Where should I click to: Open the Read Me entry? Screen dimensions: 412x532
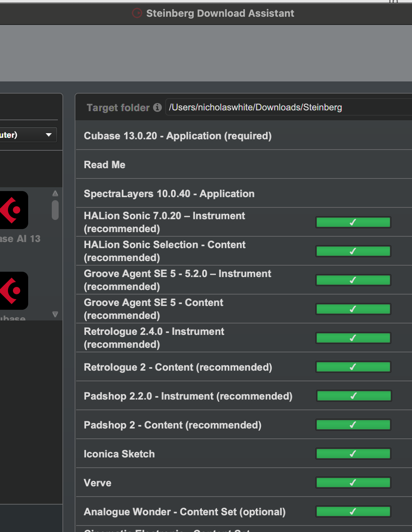click(105, 165)
